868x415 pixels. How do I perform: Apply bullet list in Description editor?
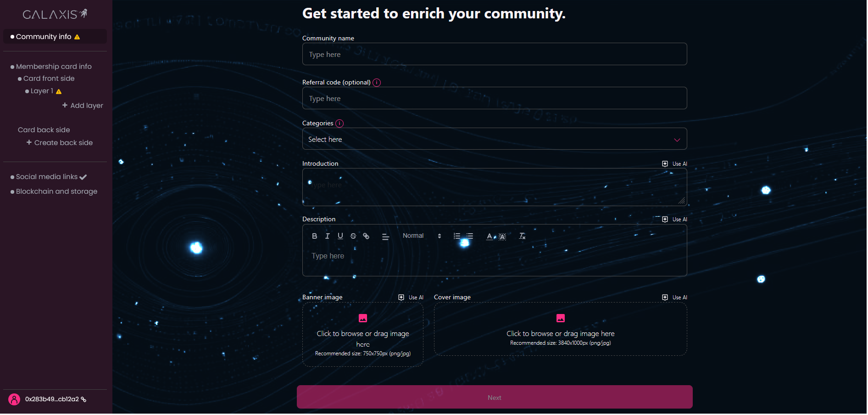[x=469, y=236]
